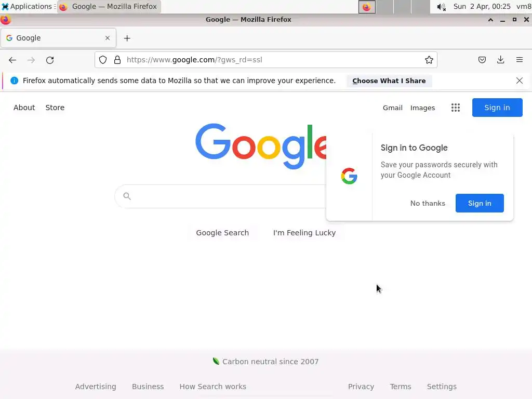Screen dimensions: 532x399
Task: Click Choose What I Share button
Action: click(x=389, y=81)
